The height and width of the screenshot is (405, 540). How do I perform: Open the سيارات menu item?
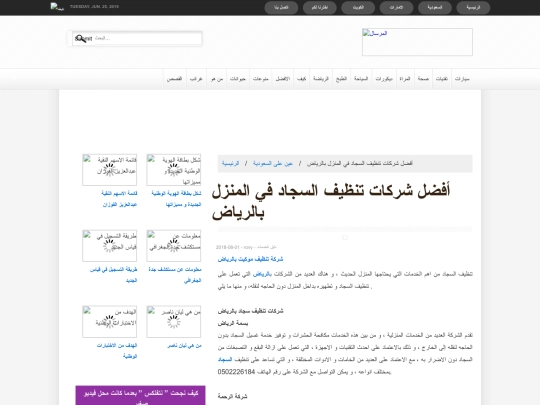tap(462, 79)
